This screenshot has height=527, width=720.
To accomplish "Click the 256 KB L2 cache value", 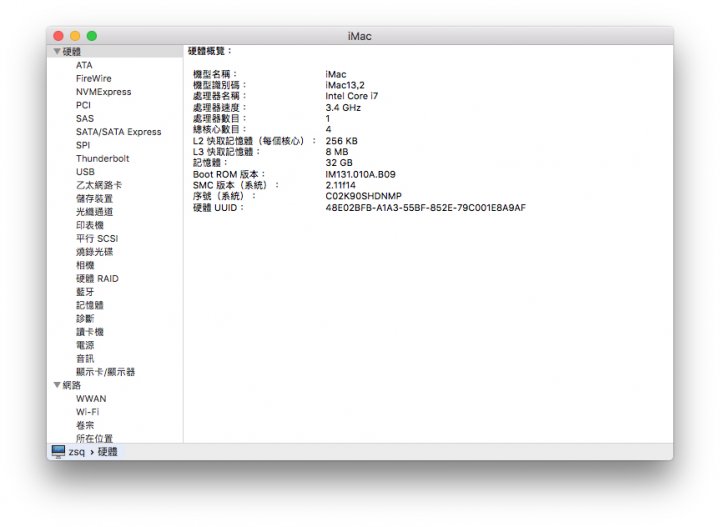I will coord(341,141).
